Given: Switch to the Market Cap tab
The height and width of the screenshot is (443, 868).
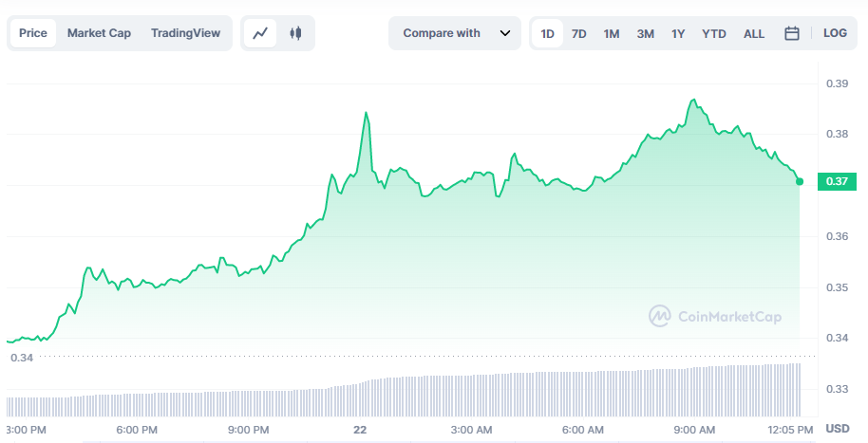Looking at the screenshot, I should (x=99, y=33).
